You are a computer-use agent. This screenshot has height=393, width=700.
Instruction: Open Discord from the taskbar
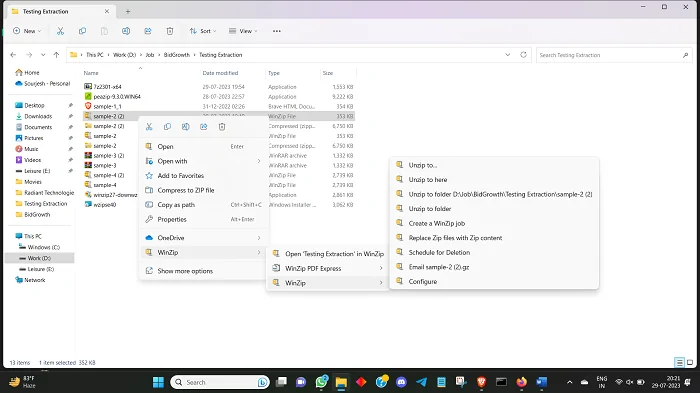401,382
